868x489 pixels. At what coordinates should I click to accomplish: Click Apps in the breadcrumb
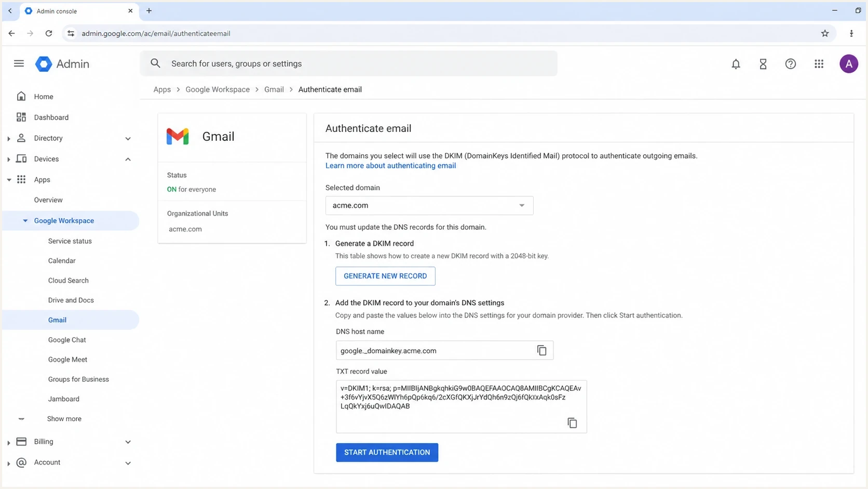tap(162, 89)
